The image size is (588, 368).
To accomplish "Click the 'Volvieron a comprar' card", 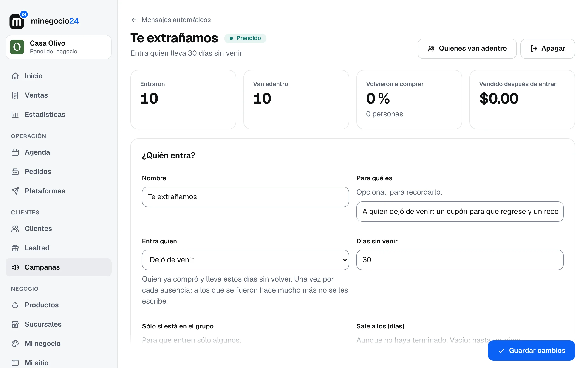I will click(x=409, y=100).
